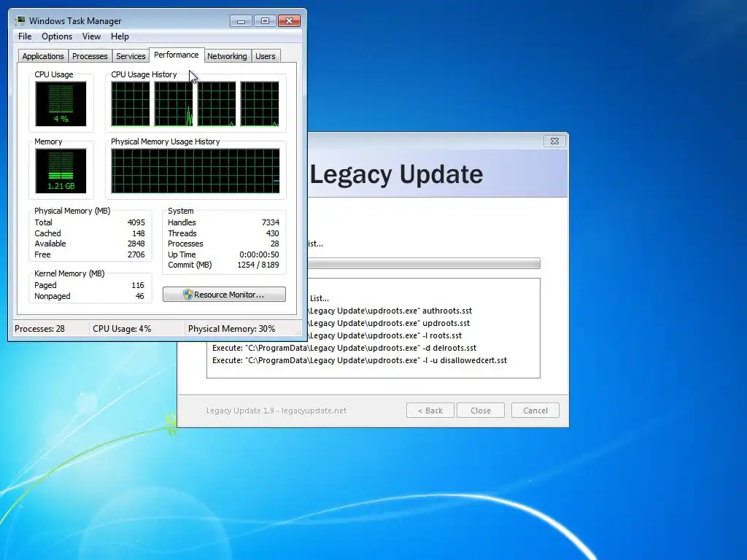The width and height of the screenshot is (747, 560).
Task: Click the Close button in Legacy Update
Action: point(480,411)
